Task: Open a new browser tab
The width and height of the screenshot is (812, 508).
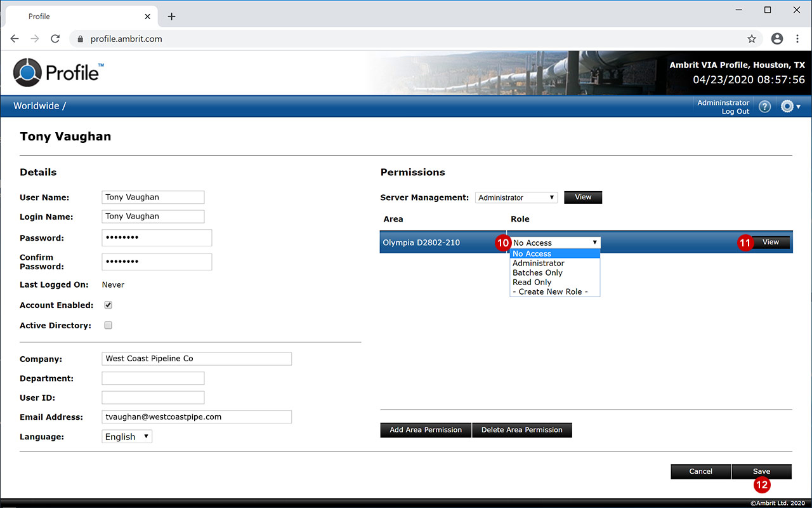Action: point(171,17)
